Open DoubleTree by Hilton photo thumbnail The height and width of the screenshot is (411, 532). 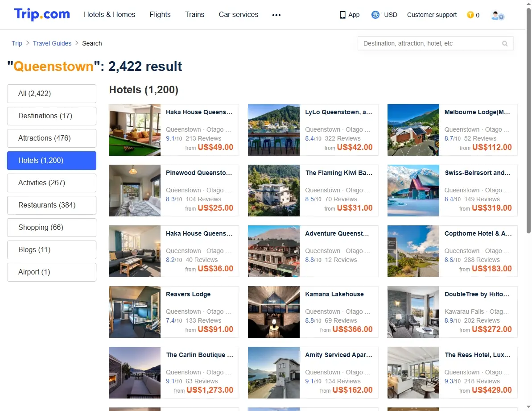click(x=413, y=312)
